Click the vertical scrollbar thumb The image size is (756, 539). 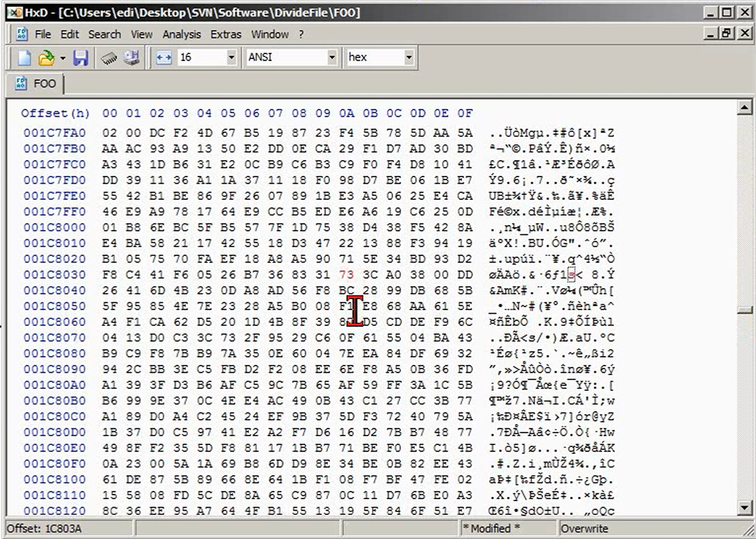coord(745,310)
